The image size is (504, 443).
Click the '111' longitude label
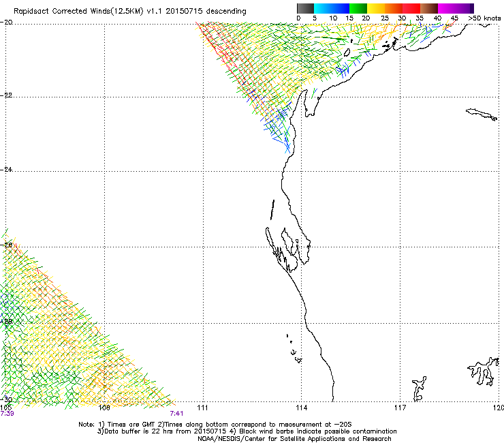point(202,408)
